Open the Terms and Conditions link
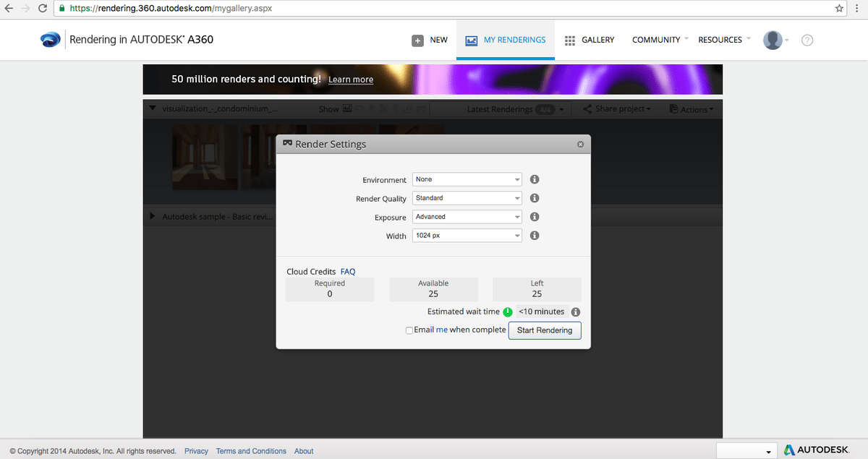This screenshot has height=459, width=868. coord(251,451)
